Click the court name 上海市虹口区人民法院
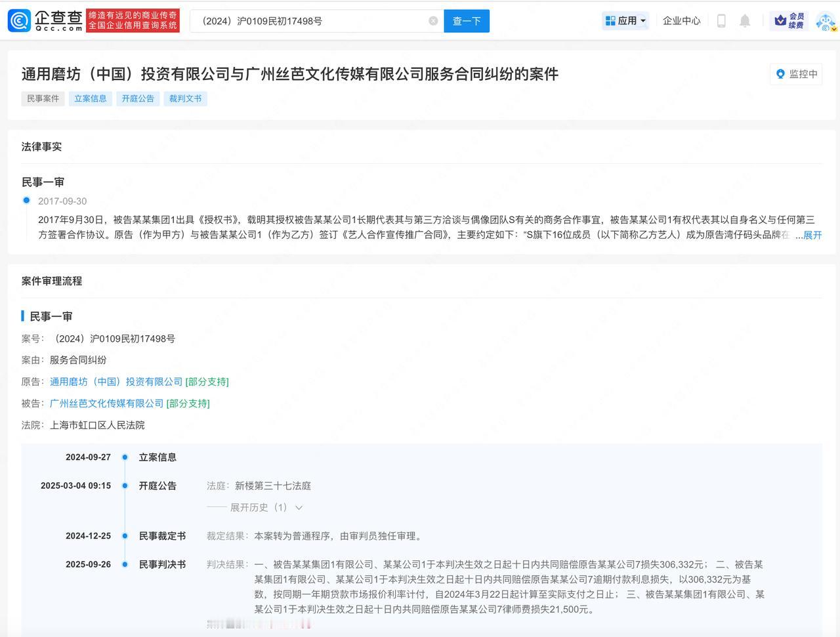This screenshot has height=637, width=840. (x=97, y=425)
